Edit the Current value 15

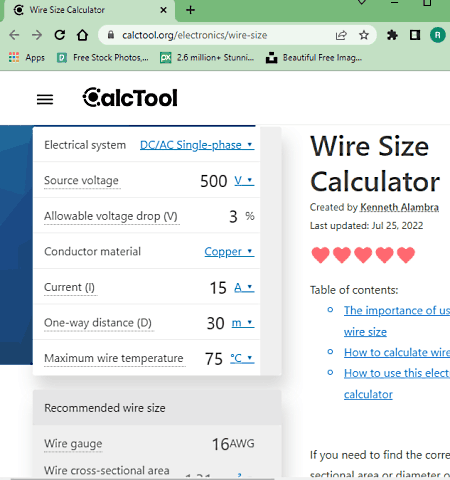(218, 288)
